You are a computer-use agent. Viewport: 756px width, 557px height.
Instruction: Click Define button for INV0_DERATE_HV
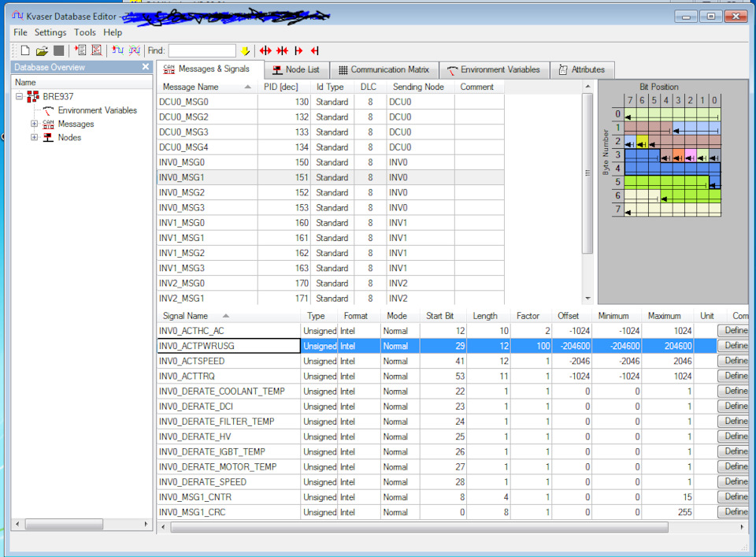point(733,436)
